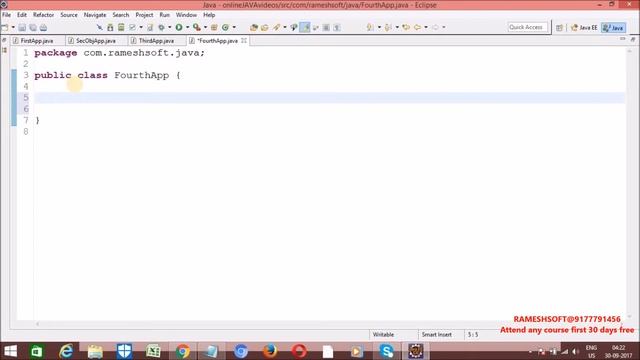This screenshot has width=640, height=360.
Task: Click the Save All icon
Action: [33, 27]
